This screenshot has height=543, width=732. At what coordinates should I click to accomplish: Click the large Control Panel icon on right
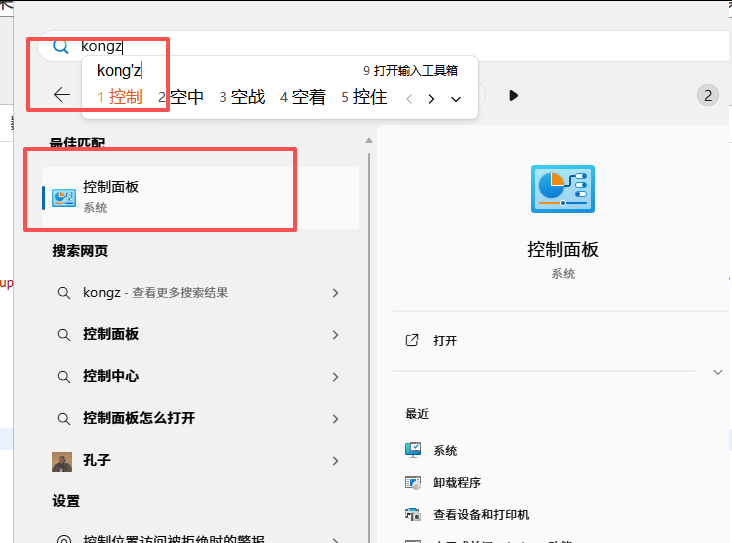562,191
